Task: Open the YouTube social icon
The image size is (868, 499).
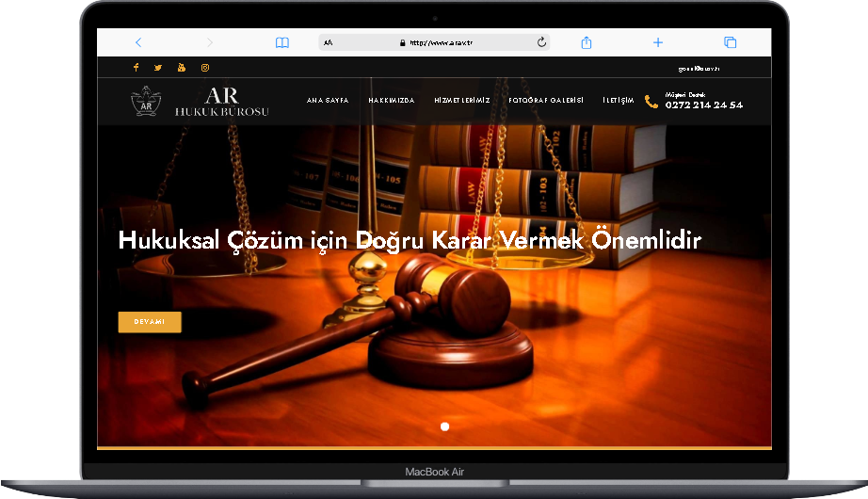Action: 182,68
